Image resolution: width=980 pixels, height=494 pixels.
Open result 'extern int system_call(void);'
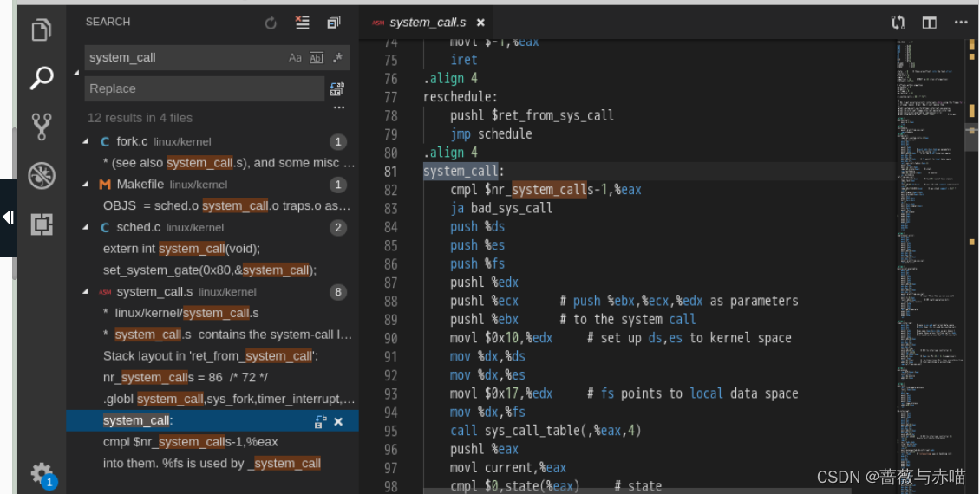click(x=212, y=250)
